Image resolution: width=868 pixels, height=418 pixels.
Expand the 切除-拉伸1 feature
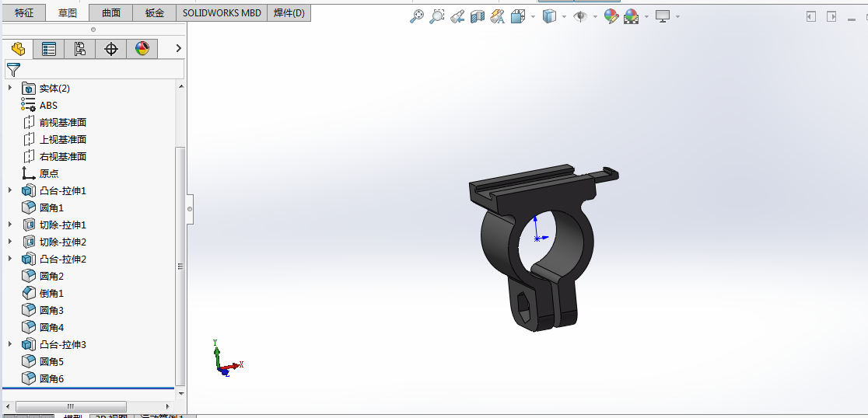(9, 225)
